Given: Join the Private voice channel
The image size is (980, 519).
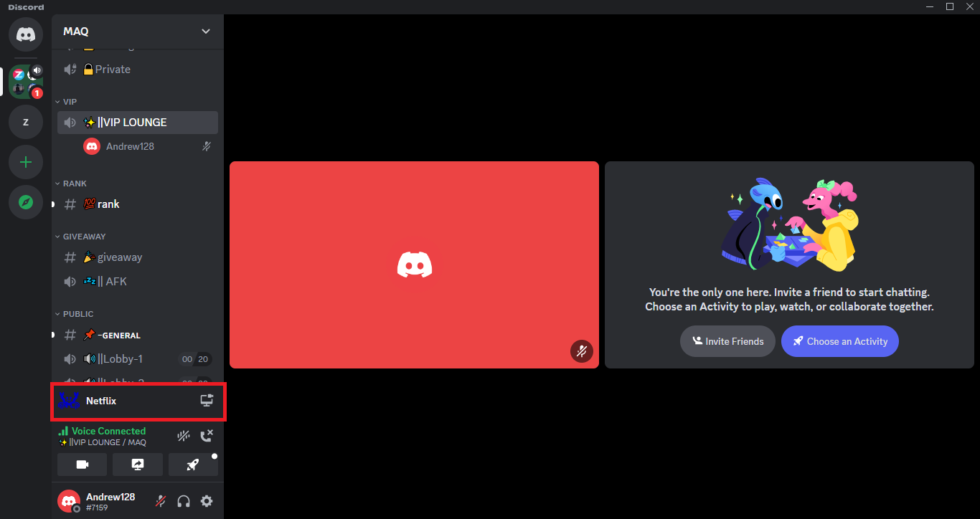Looking at the screenshot, I should [138, 70].
